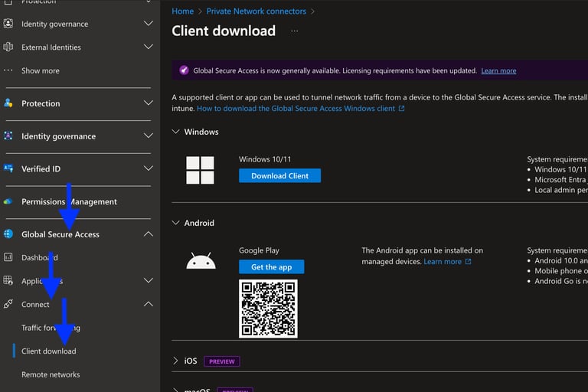Expand the Applications chevron
Screen dimensions: 588x392
(148, 280)
